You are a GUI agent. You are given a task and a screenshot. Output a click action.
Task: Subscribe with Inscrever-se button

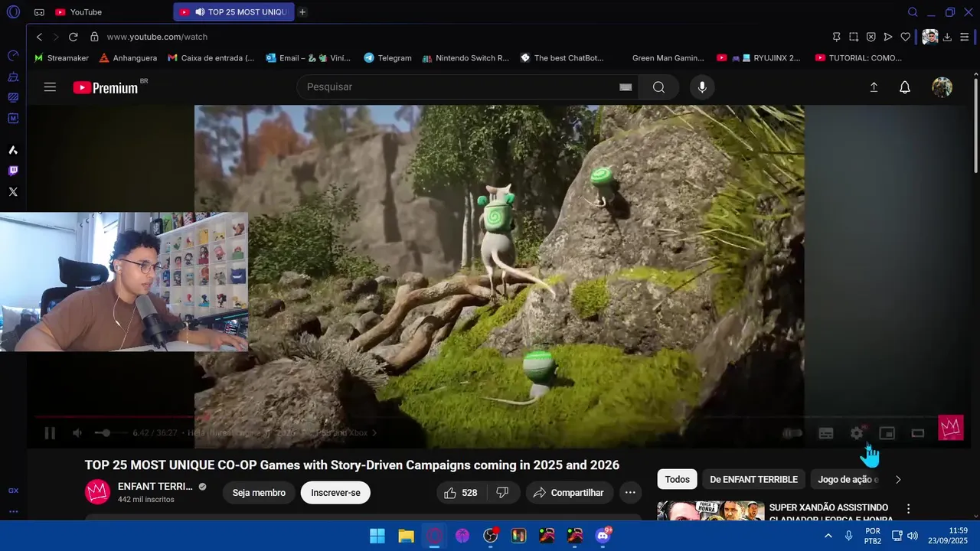(335, 493)
